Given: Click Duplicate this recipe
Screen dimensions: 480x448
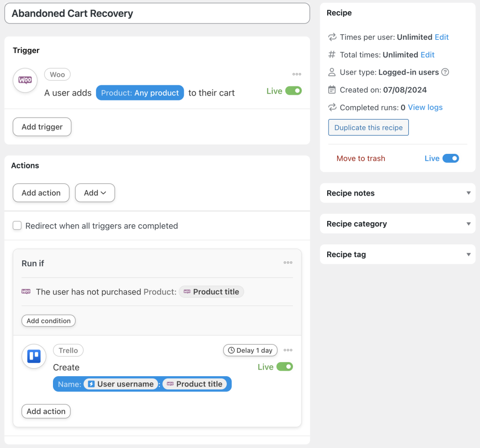Looking at the screenshot, I should coord(368,127).
